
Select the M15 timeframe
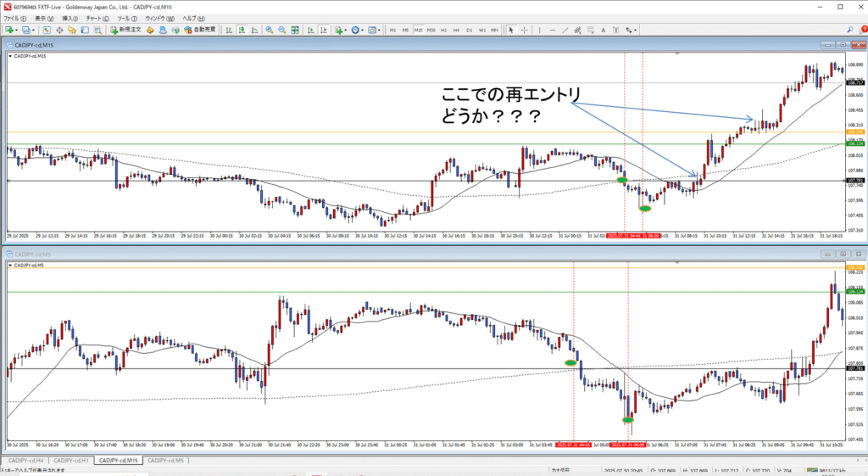(418, 30)
